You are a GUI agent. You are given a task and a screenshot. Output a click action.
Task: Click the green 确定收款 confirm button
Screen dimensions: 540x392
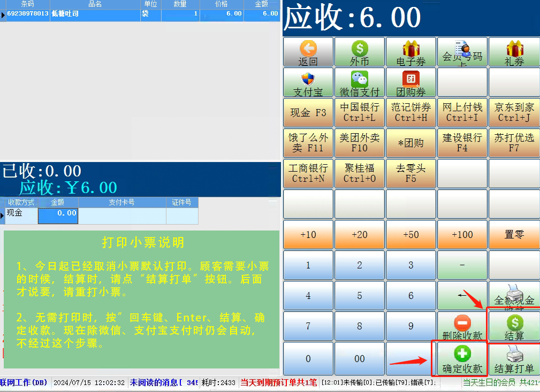pyautogui.click(x=462, y=358)
